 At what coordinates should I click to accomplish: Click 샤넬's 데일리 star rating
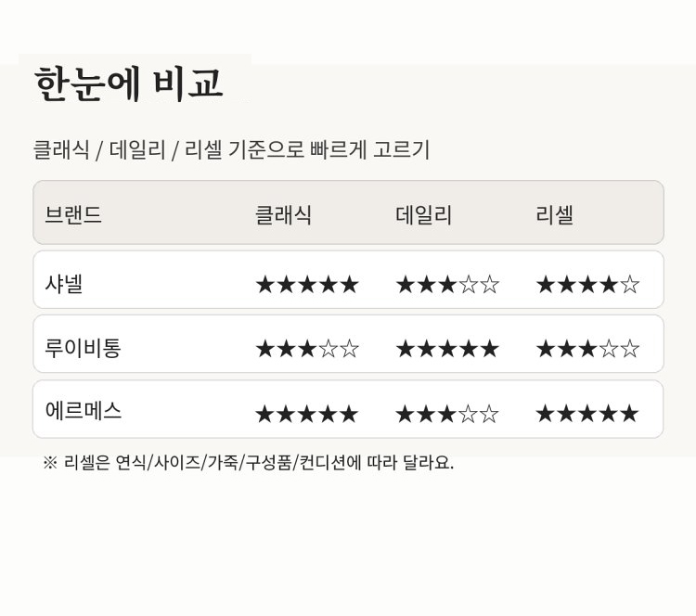(x=446, y=285)
